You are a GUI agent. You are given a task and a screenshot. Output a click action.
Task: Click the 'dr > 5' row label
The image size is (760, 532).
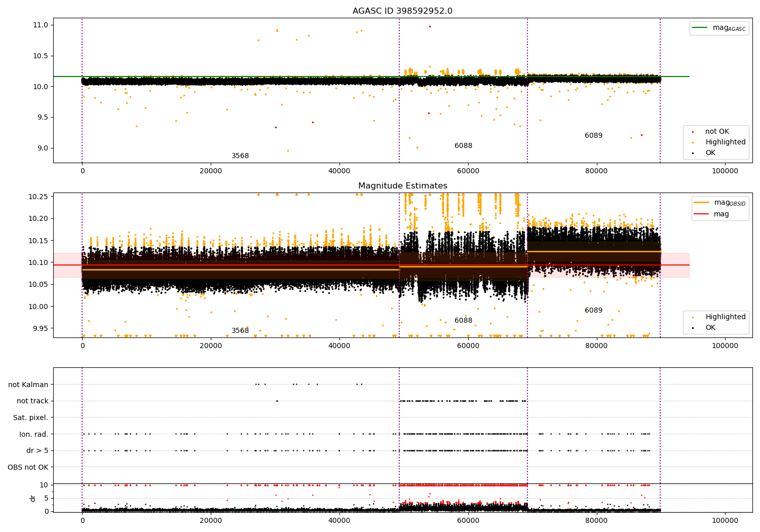pos(37,450)
